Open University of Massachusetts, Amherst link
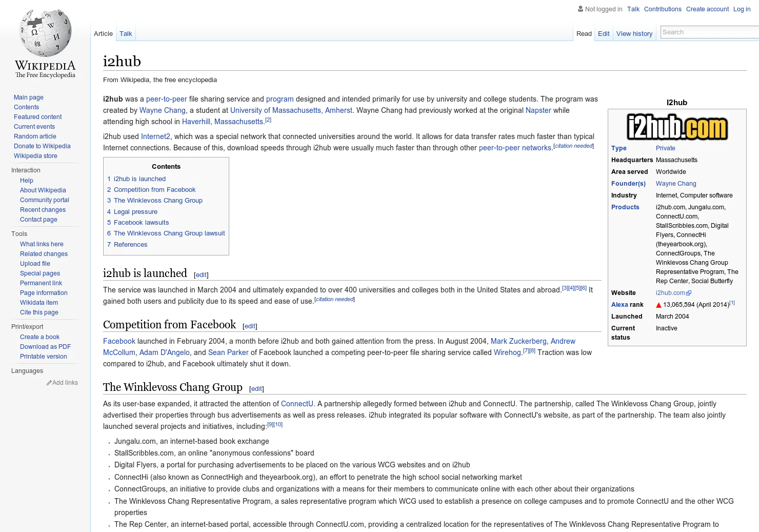The image size is (759, 532). 291,110
